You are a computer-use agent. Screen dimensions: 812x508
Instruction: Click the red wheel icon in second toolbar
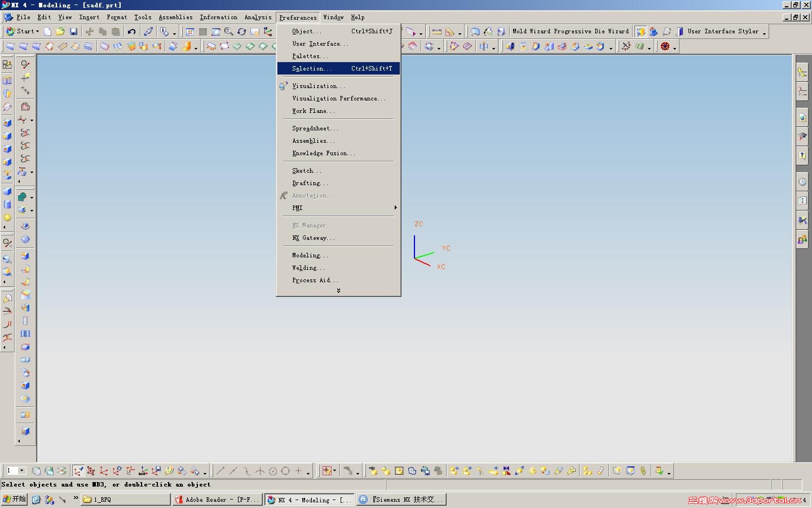(x=665, y=46)
